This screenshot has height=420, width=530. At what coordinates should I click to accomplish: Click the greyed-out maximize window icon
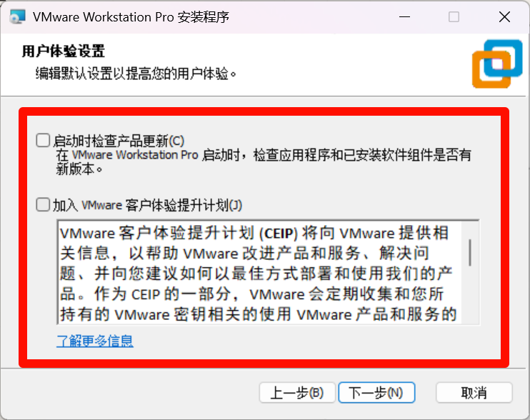click(454, 17)
